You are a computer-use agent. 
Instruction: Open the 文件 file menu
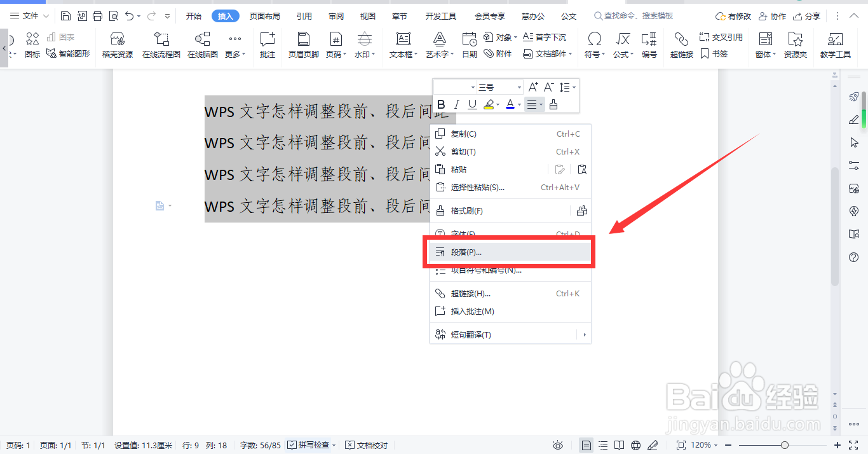coord(29,16)
